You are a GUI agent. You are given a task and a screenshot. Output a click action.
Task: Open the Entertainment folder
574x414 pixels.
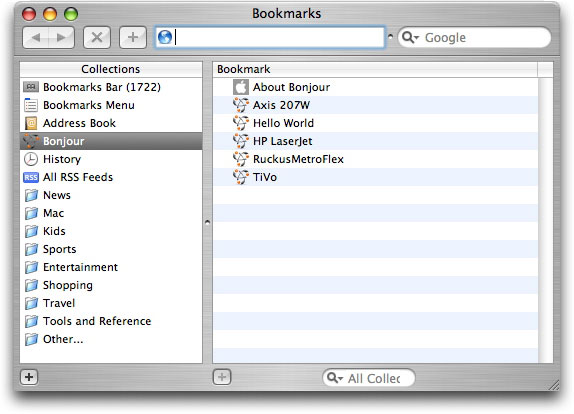pyautogui.click(x=111, y=267)
